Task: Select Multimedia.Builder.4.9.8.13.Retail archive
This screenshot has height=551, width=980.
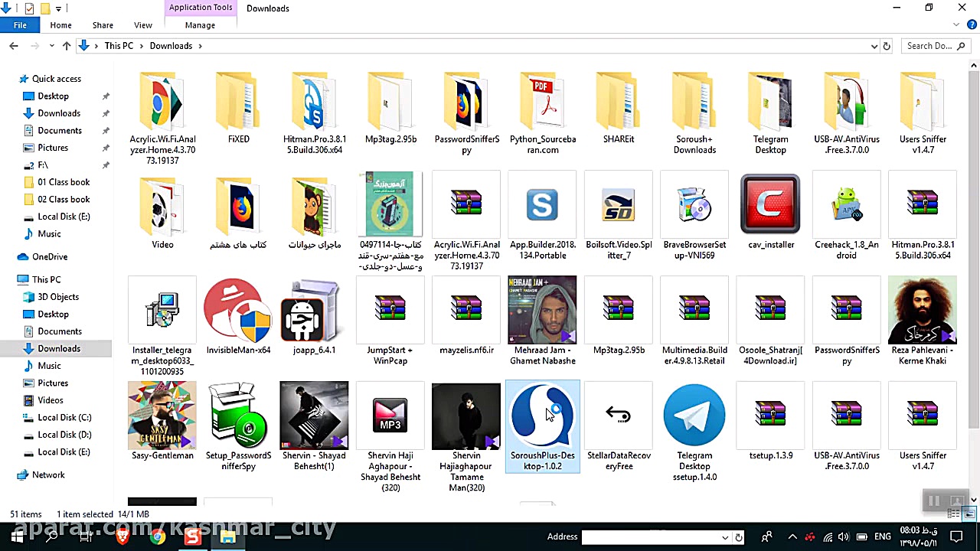Action: (694, 323)
